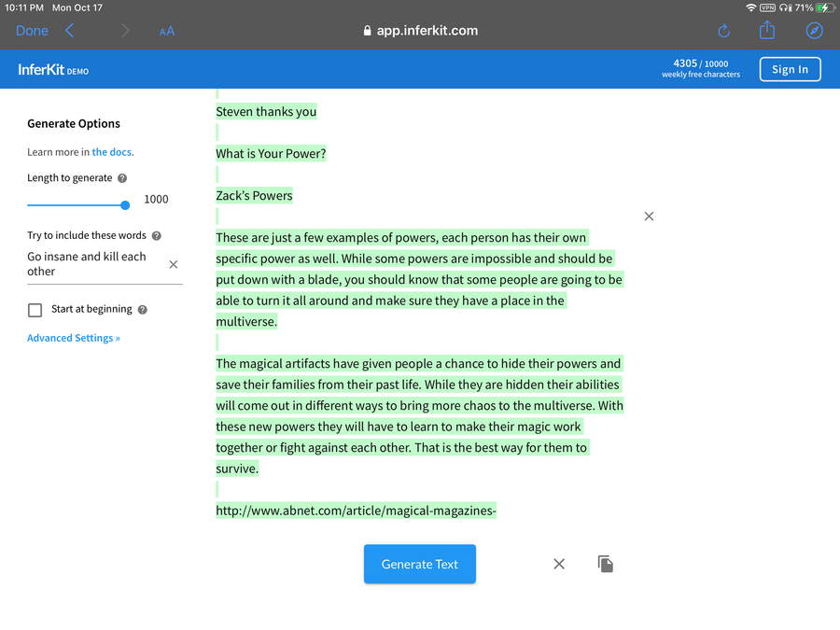The height and width of the screenshot is (630, 840).
Task: Click the app.inferkit.com address bar
Action: click(x=421, y=31)
